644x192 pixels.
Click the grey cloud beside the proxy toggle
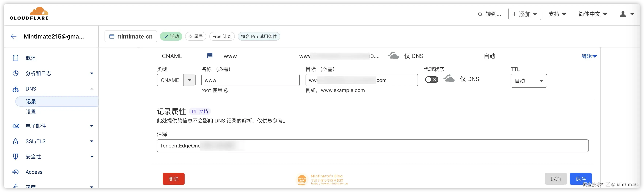pos(449,78)
